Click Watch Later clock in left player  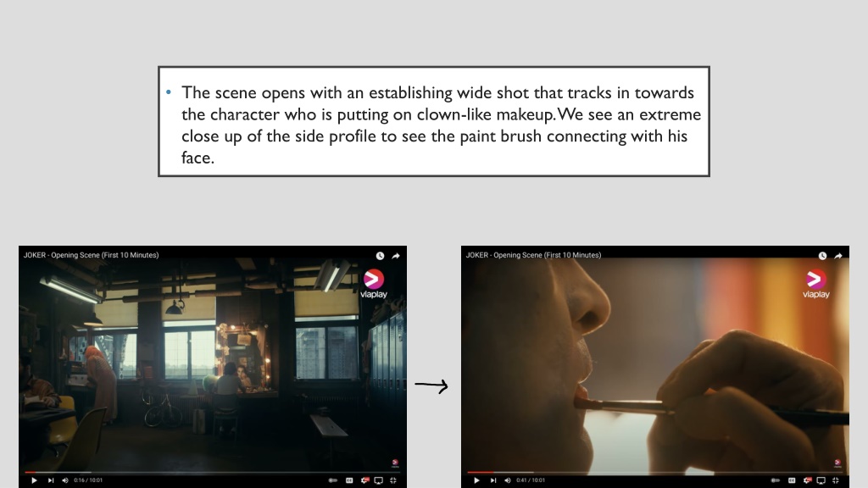click(380, 256)
